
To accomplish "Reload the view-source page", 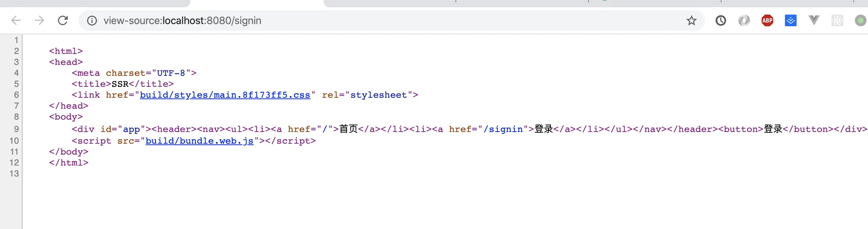I will [x=63, y=20].
